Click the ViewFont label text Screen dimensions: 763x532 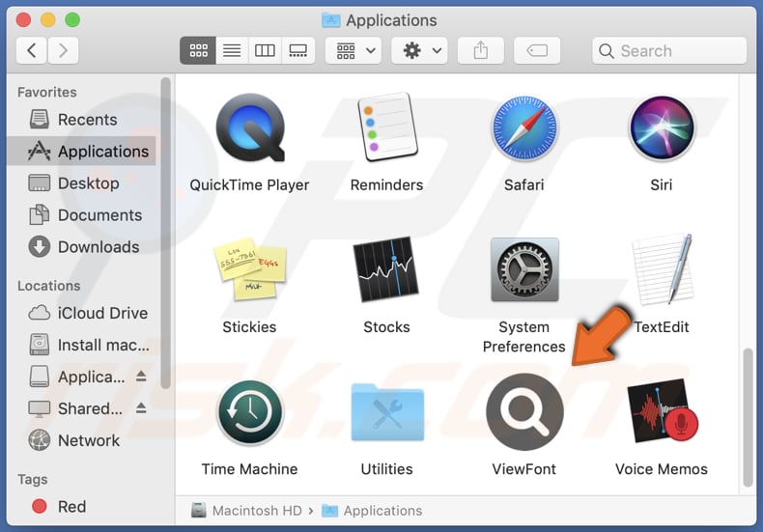(524, 469)
